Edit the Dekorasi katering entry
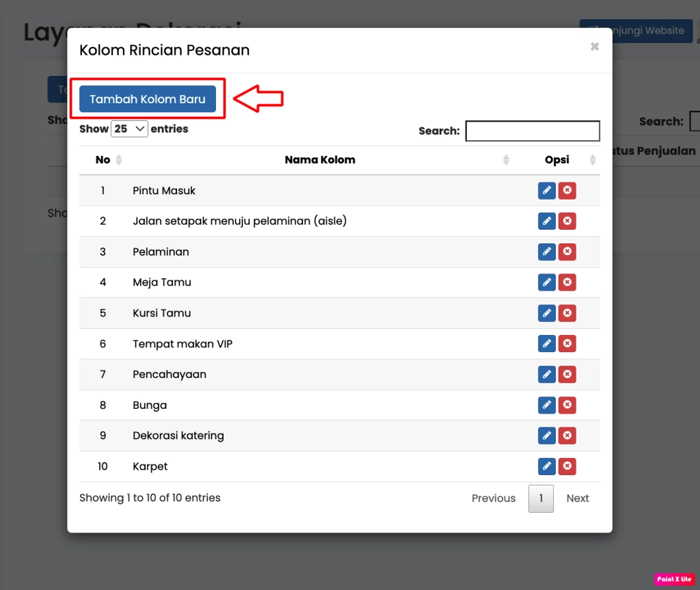Viewport: 700px width, 590px height. click(546, 435)
